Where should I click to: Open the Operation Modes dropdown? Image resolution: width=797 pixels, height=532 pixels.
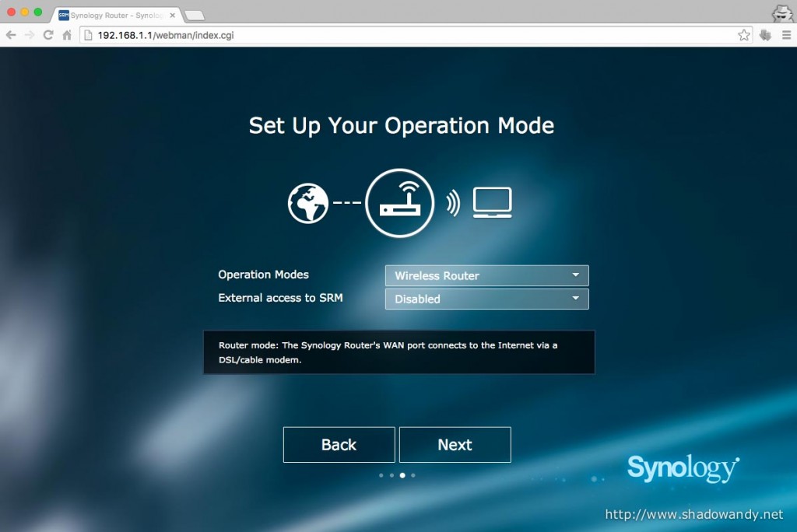coord(487,275)
